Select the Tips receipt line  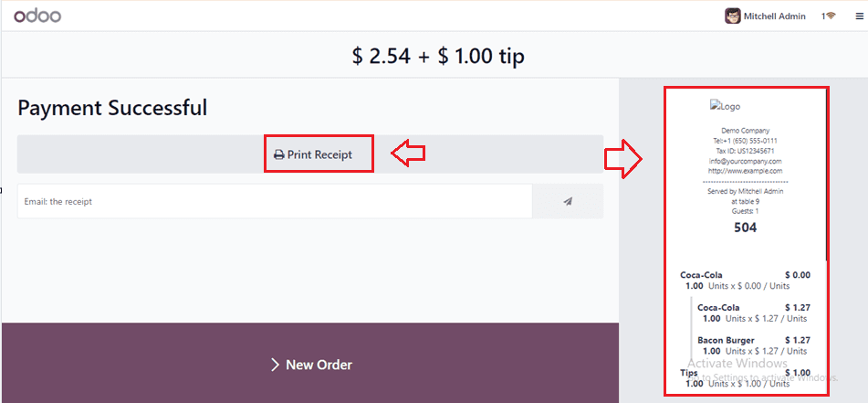pos(745,378)
